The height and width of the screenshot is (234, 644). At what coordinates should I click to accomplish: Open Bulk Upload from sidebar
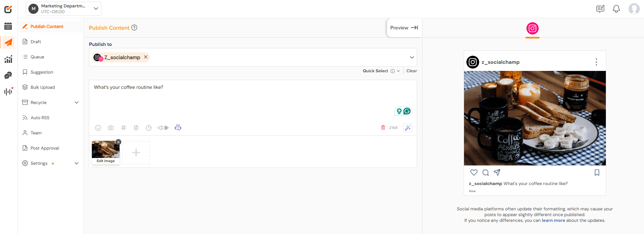(43, 87)
